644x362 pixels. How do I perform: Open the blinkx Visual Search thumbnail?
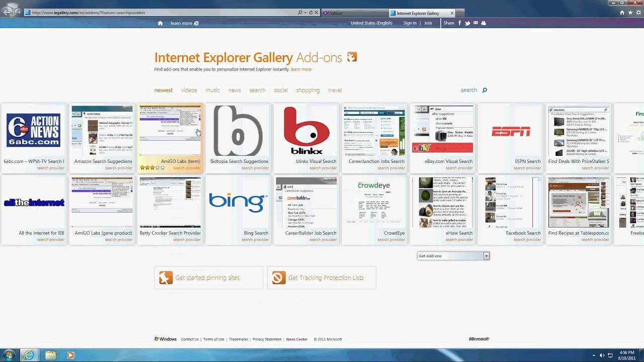(x=306, y=137)
